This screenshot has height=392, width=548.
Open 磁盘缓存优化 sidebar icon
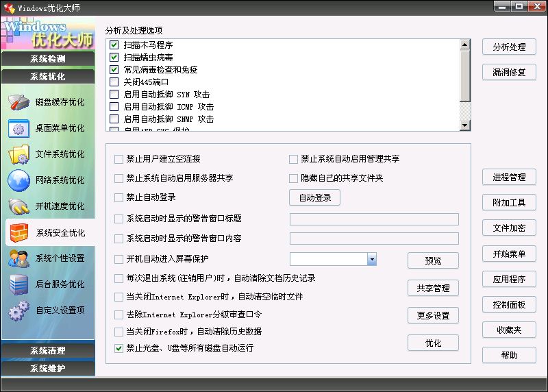coord(19,102)
